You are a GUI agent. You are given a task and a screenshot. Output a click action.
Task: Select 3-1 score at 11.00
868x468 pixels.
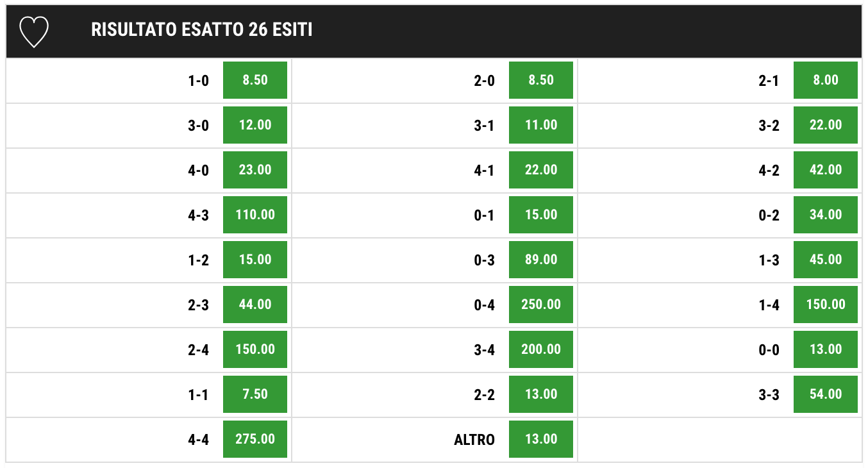click(541, 125)
